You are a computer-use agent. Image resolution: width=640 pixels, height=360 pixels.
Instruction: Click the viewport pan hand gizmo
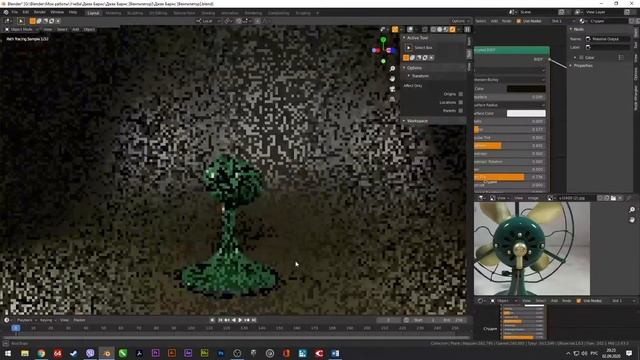click(x=392, y=79)
